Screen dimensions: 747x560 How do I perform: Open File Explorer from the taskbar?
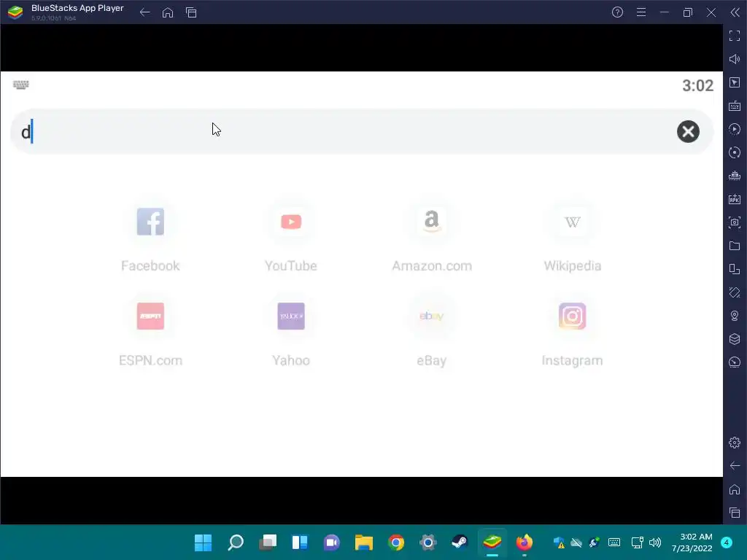point(364,542)
